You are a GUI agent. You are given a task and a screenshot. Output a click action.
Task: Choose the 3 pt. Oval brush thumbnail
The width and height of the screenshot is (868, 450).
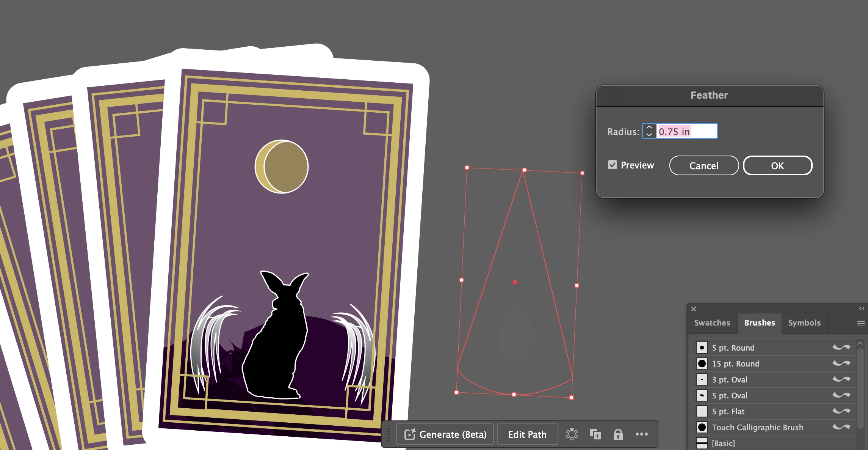pyautogui.click(x=702, y=379)
